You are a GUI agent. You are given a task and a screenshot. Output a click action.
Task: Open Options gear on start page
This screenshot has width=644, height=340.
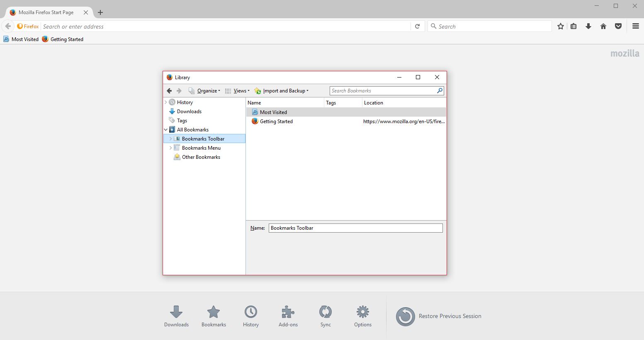363,316
